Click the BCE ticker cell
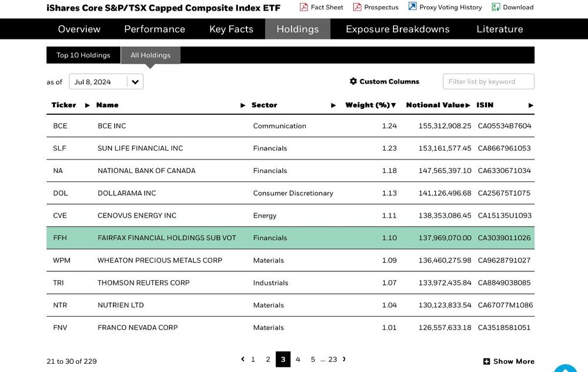This screenshot has height=372, width=588. (61, 126)
